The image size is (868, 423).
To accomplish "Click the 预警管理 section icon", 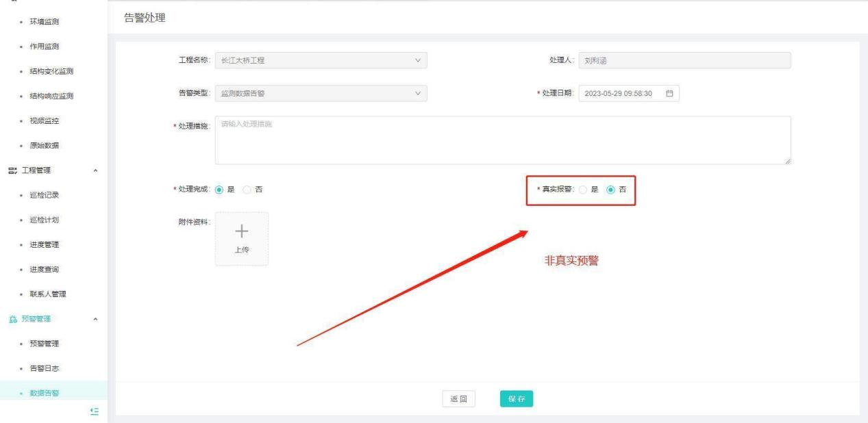I will point(11,319).
